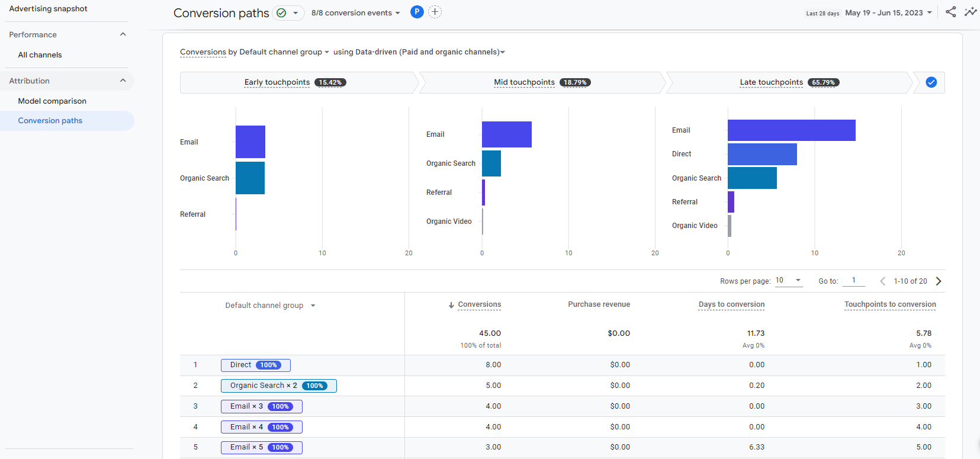Click the Email bar in Mid touchpoints chart
This screenshot has height=459, width=980.
coord(507,134)
